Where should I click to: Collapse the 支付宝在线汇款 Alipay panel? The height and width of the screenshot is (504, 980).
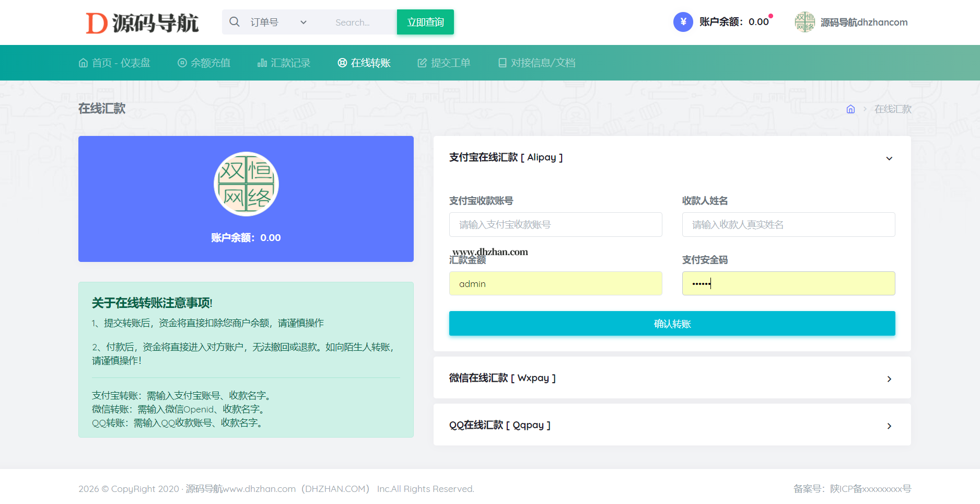pyautogui.click(x=889, y=158)
